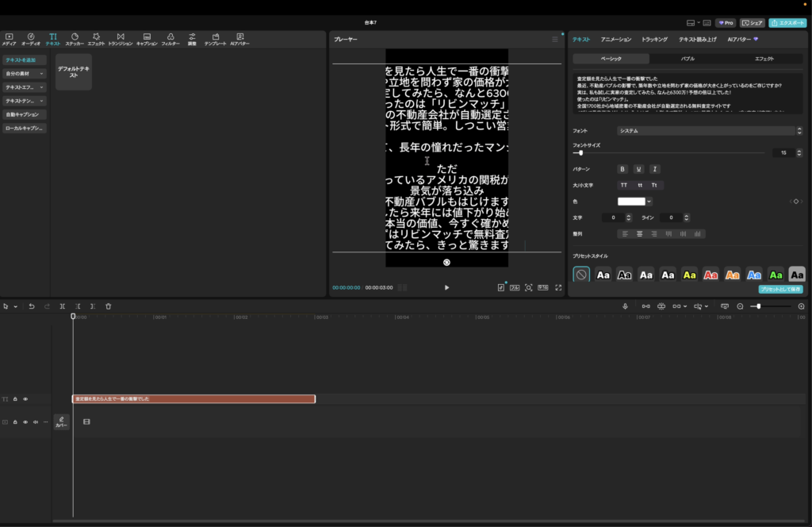This screenshot has width=812, height=527.
Task: Open the フォント system font dropdown
Action: 709,131
